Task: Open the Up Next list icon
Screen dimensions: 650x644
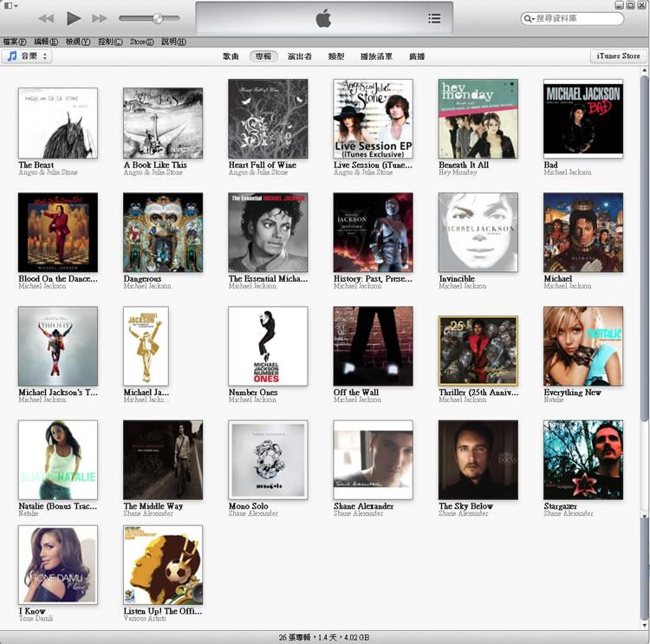Action: [434, 18]
